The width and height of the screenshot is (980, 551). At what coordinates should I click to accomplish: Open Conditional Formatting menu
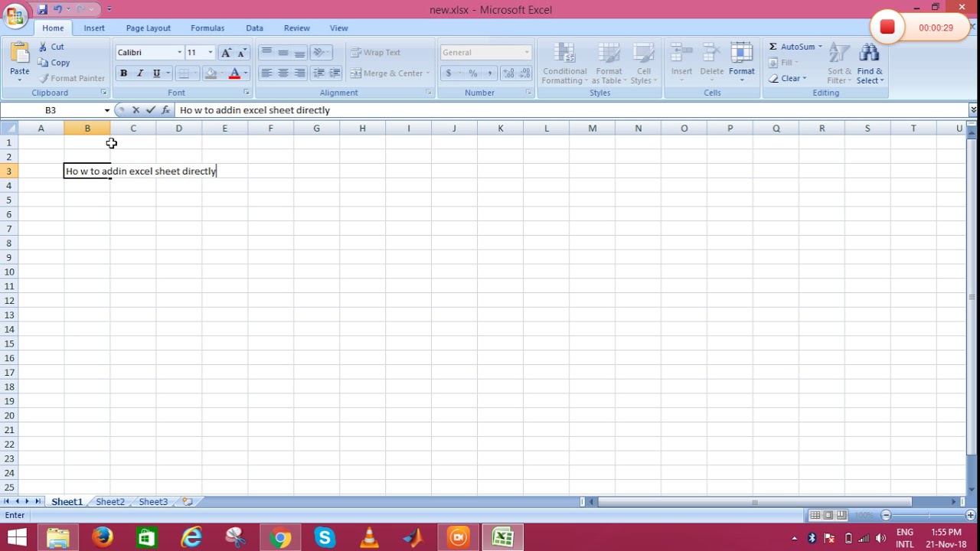[x=564, y=64]
